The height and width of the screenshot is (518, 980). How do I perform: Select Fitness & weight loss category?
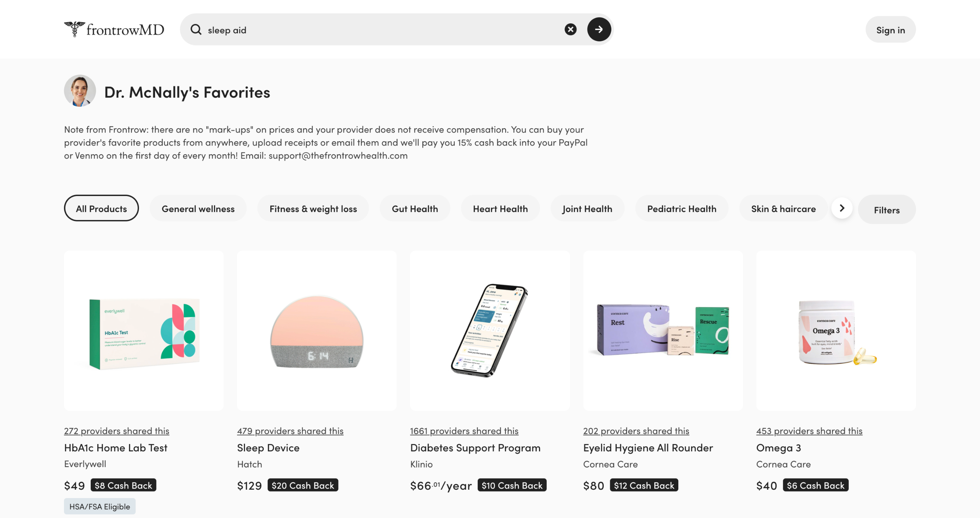point(313,209)
